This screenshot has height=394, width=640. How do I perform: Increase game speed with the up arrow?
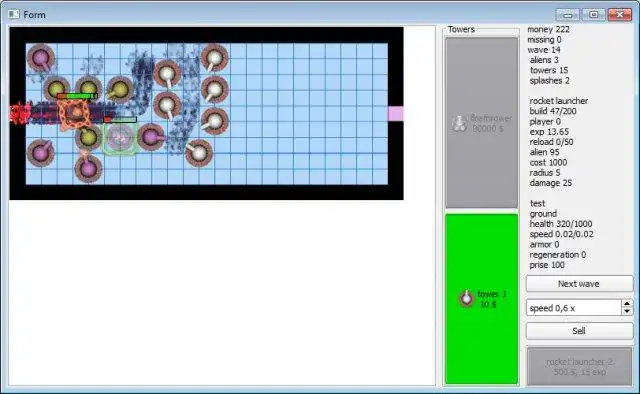(627, 303)
